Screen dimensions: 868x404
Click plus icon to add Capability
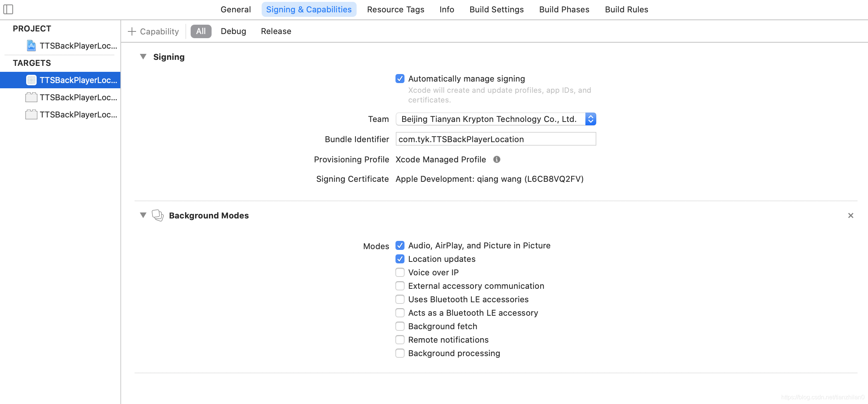click(x=132, y=31)
